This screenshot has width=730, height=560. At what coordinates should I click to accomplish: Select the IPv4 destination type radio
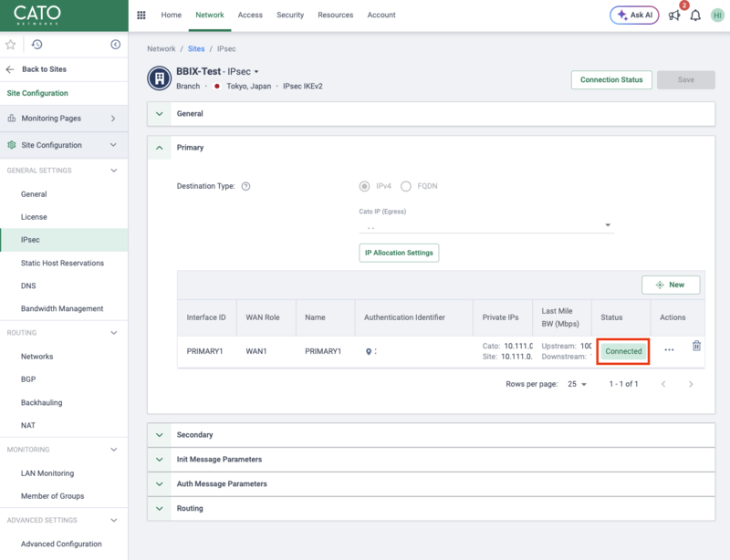pos(364,186)
